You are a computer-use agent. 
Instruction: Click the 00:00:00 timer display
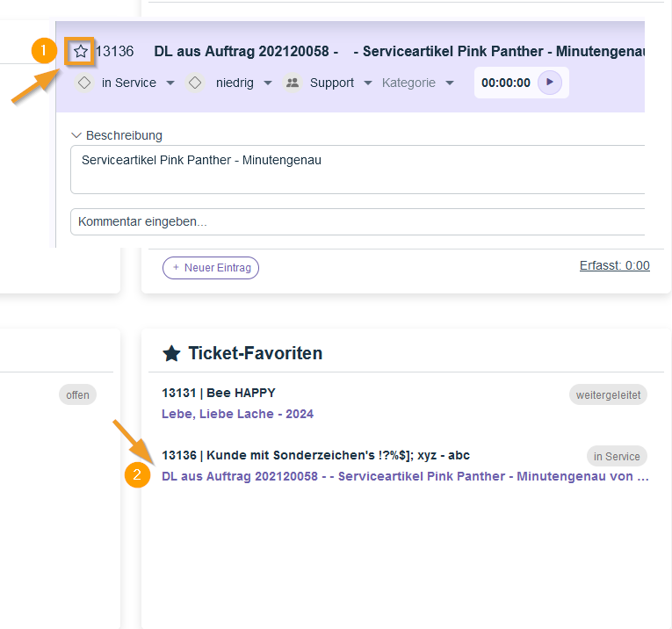[x=506, y=83]
